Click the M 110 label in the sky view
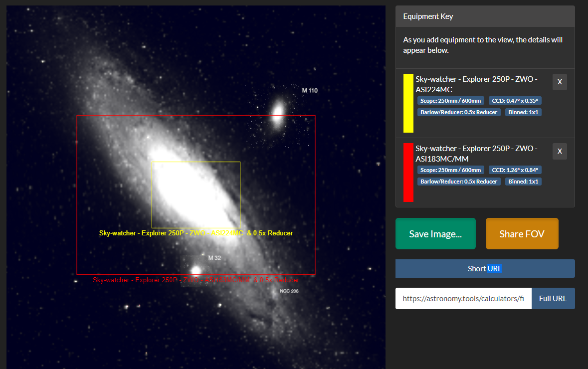The height and width of the screenshot is (369, 588). point(310,90)
